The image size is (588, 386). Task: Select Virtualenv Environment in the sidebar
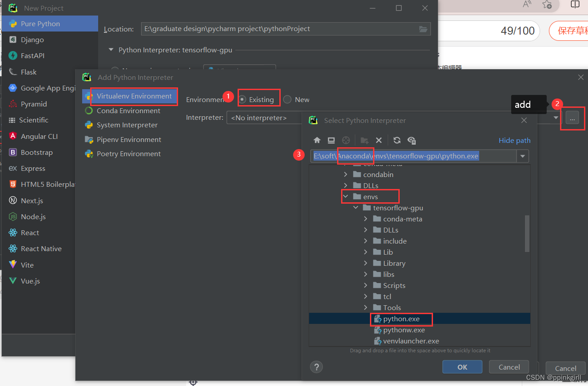coord(130,96)
